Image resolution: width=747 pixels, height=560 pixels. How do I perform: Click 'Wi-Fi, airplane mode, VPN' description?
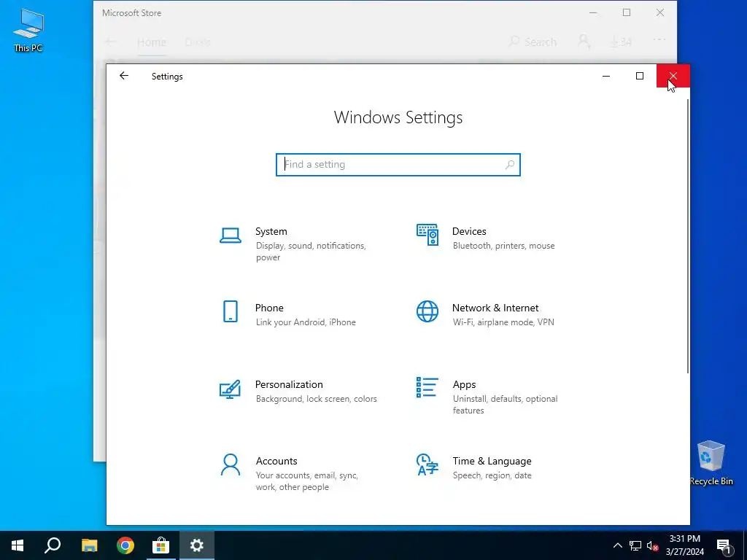[503, 322]
